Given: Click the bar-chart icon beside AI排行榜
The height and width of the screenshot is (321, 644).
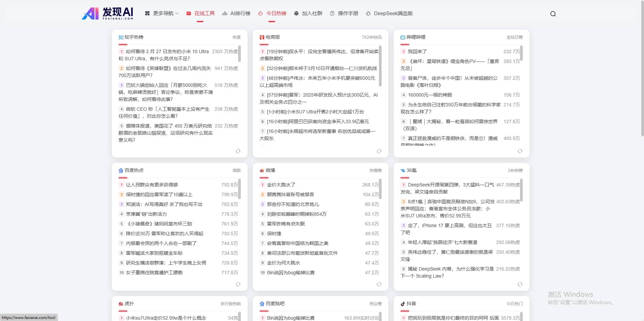Looking at the screenshot, I should pos(225,13).
